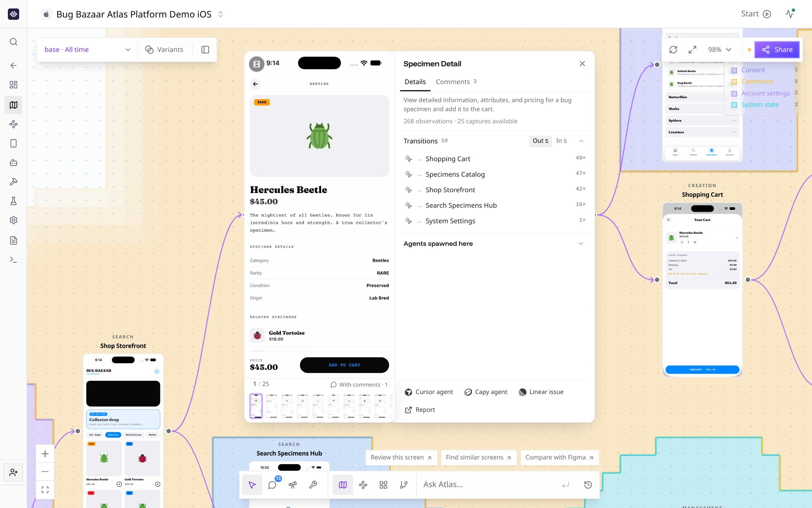Open the terminal icon in sidebar
Image resolution: width=812 pixels, height=508 pixels.
(x=13, y=260)
